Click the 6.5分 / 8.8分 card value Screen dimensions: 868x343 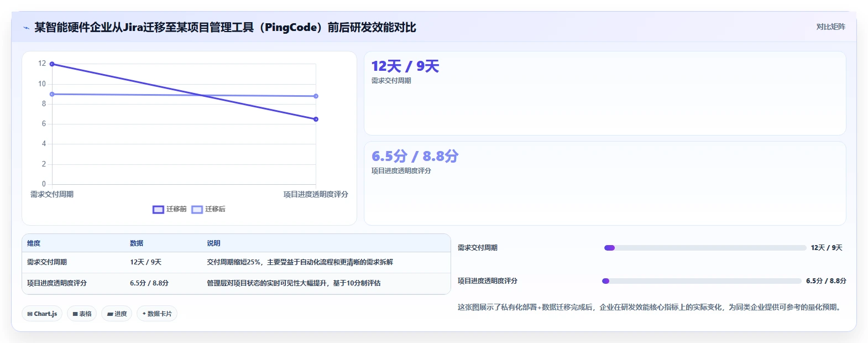(x=415, y=157)
